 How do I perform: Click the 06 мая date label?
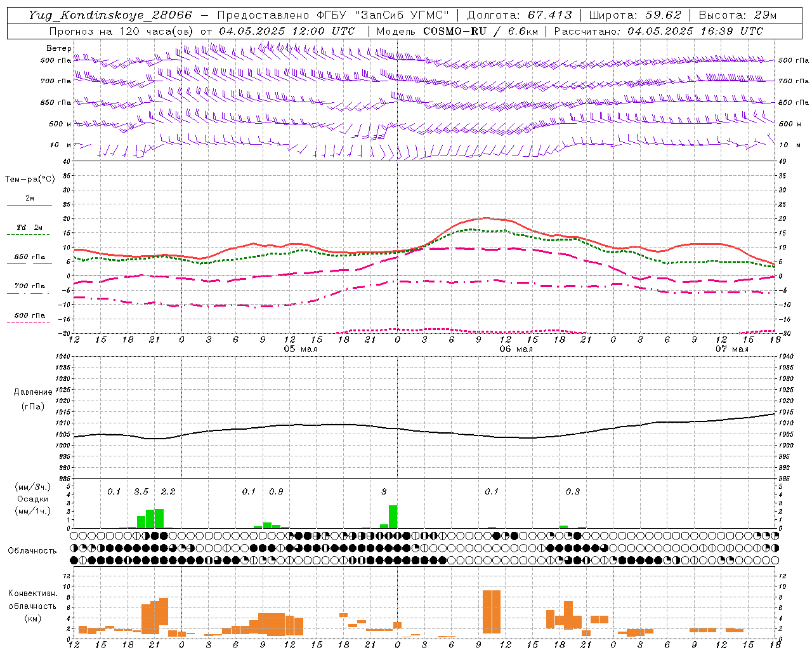coord(516,349)
